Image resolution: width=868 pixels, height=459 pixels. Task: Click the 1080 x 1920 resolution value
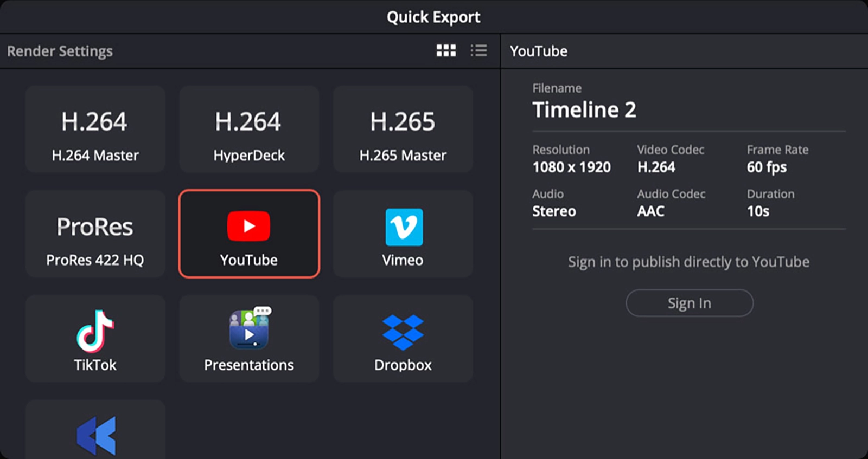click(x=571, y=167)
